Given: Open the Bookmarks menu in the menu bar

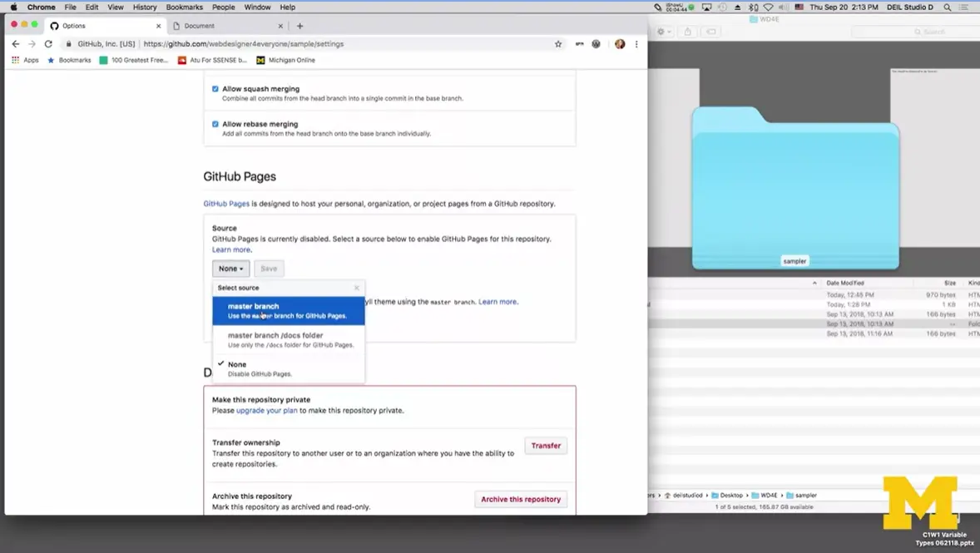Looking at the screenshot, I should pos(184,7).
